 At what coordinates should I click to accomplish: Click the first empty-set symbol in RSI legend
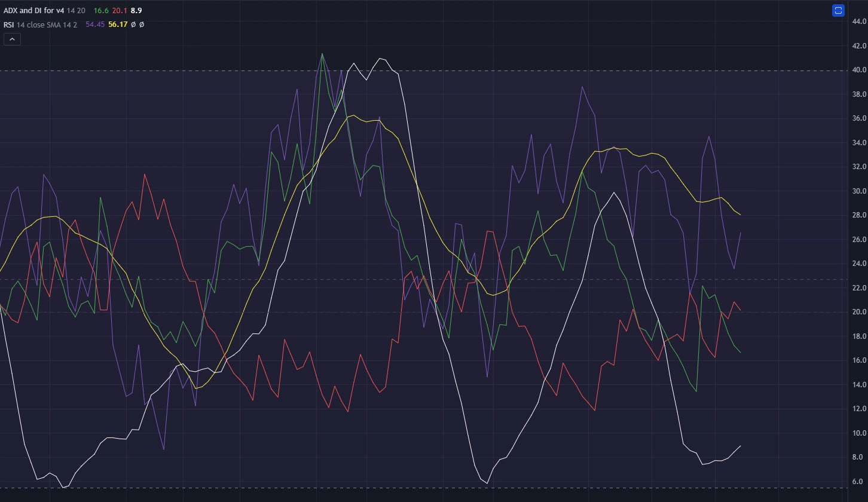tap(134, 25)
